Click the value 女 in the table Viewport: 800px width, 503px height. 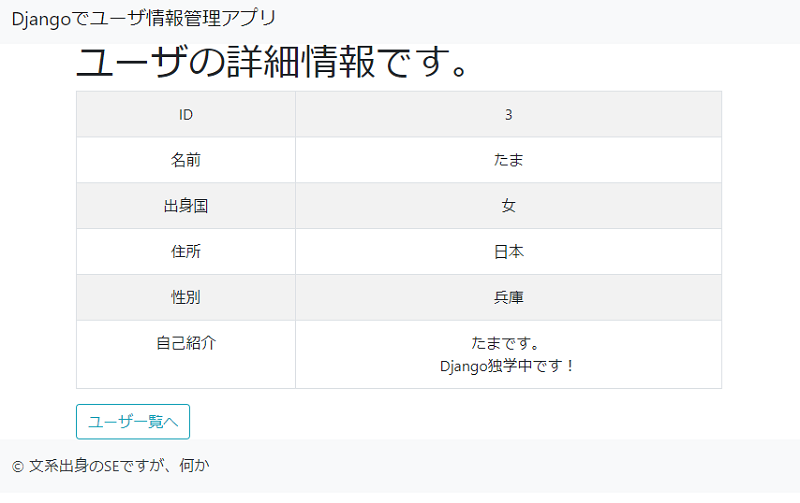point(509,206)
